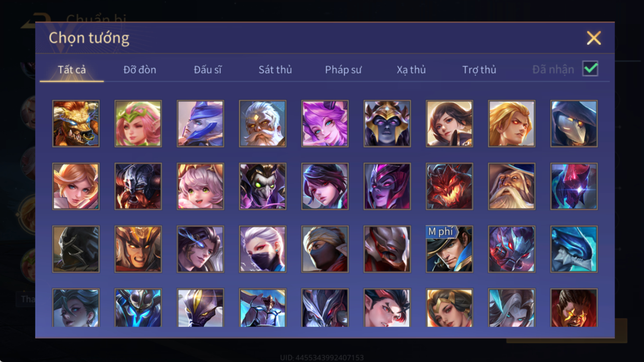This screenshot has height=362, width=644.
Task: Select the red lava demon face hero
Action: [x=449, y=186]
